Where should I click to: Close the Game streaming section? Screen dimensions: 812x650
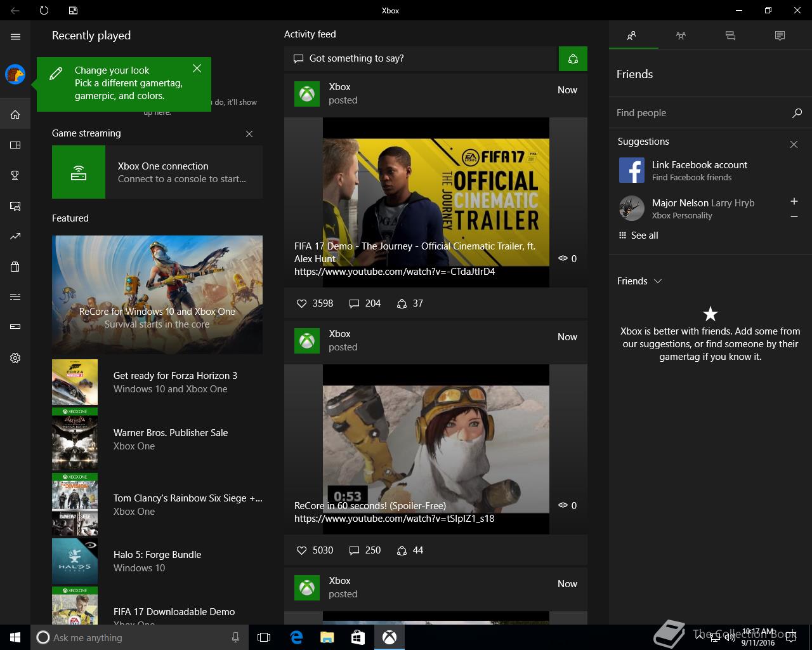249,134
